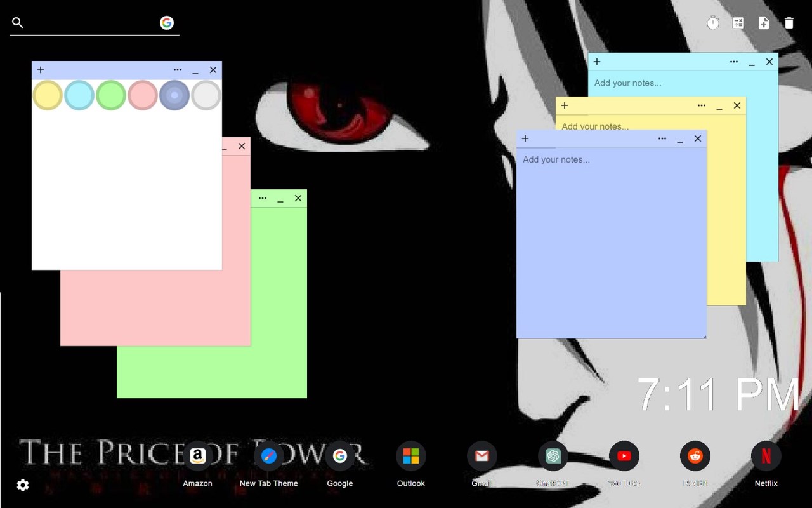This screenshot has height=508, width=812.
Task: Create a new sticky note
Action: tap(764, 23)
